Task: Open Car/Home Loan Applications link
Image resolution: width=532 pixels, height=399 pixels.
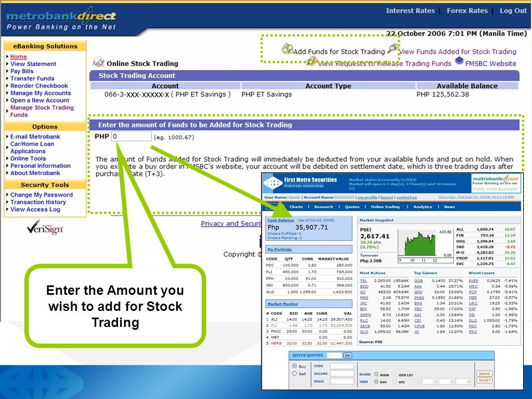Action: 32,147
